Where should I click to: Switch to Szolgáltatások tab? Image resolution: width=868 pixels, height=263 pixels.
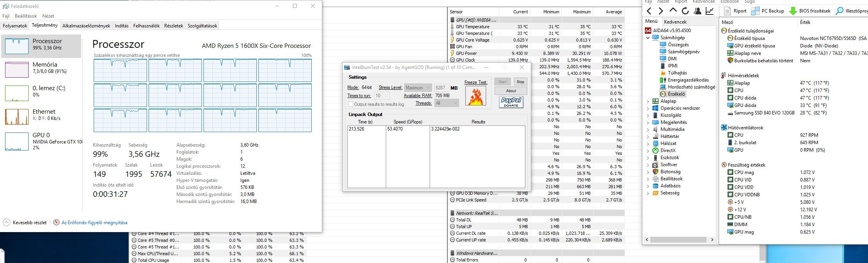tap(202, 26)
